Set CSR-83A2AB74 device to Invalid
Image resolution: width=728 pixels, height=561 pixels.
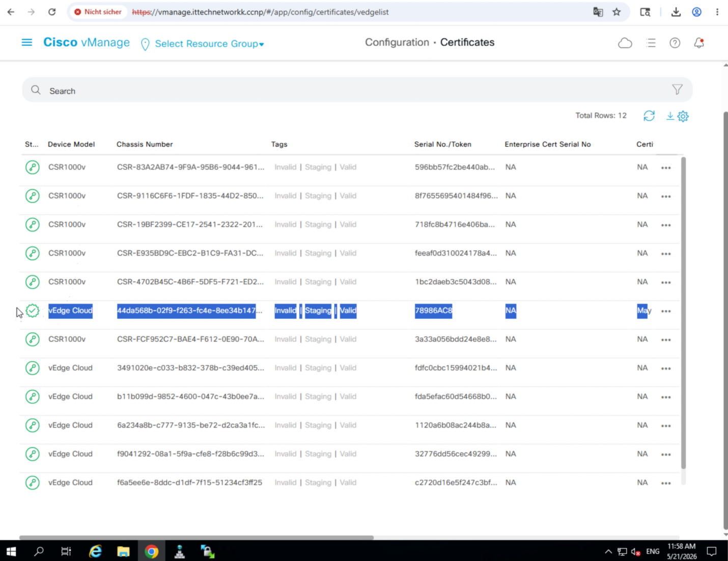[x=285, y=167]
